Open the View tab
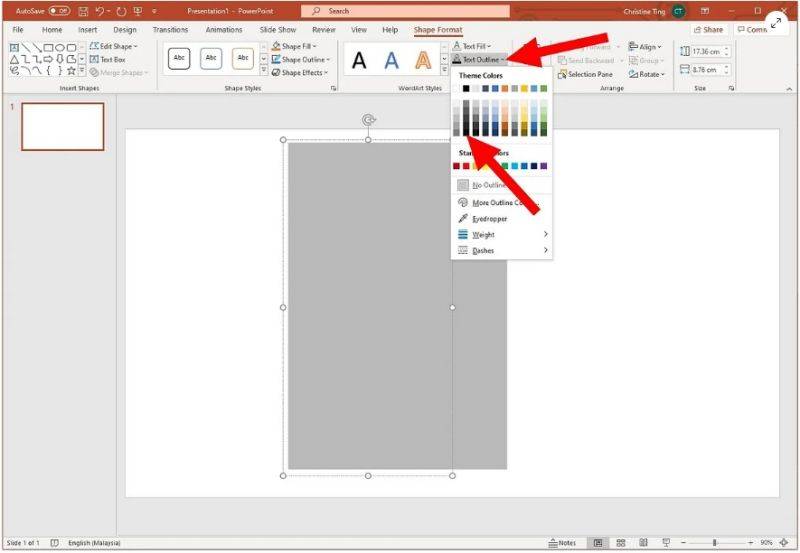Image resolution: width=800 pixels, height=553 pixels. (x=359, y=30)
